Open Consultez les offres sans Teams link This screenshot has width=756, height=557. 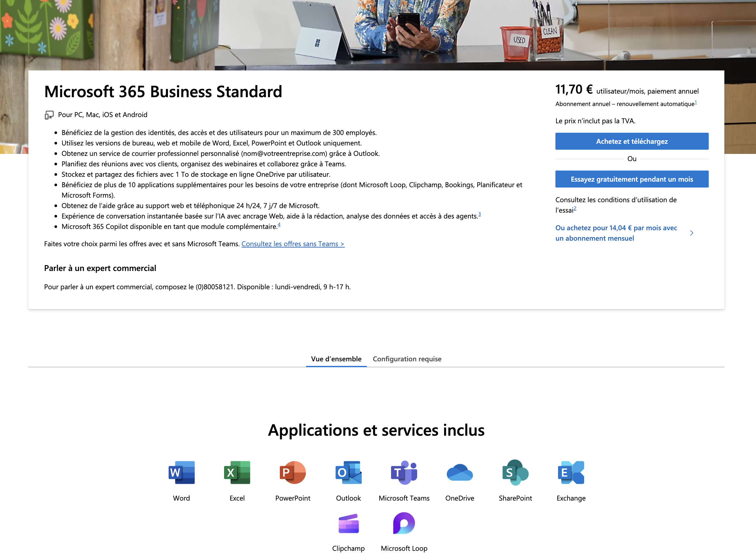pyautogui.click(x=293, y=244)
